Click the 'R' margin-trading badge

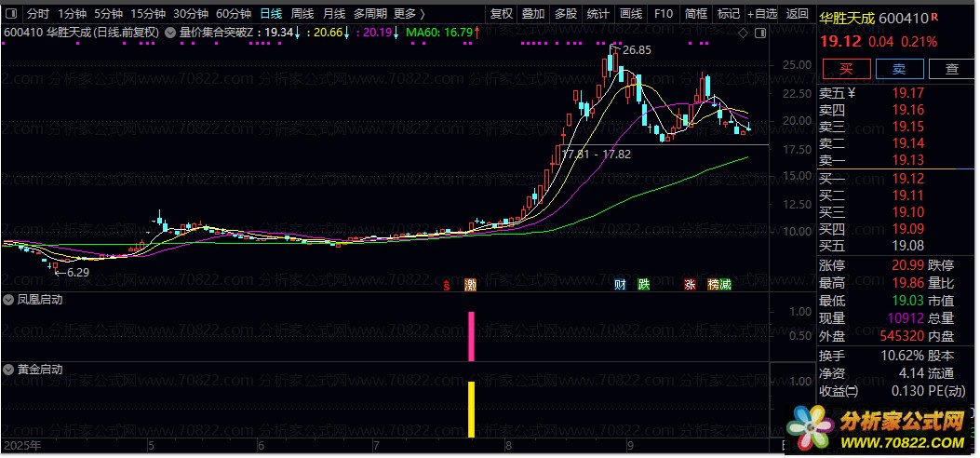[933, 18]
